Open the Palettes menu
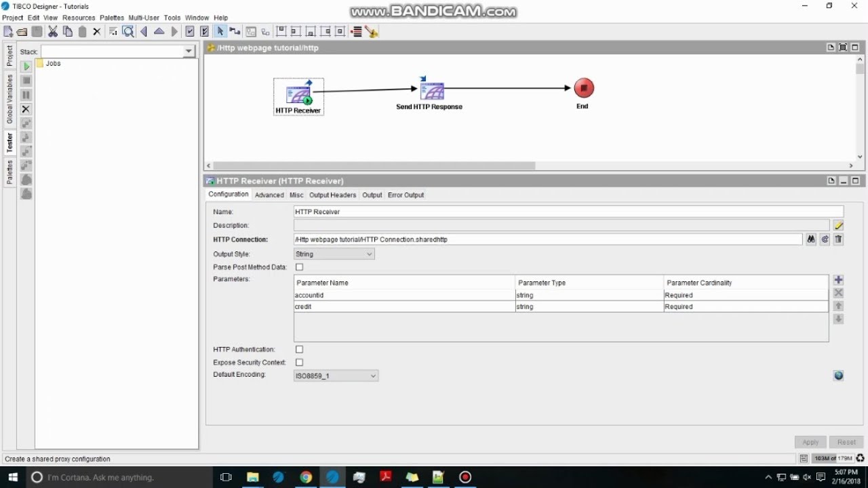 tap(111, 18)
